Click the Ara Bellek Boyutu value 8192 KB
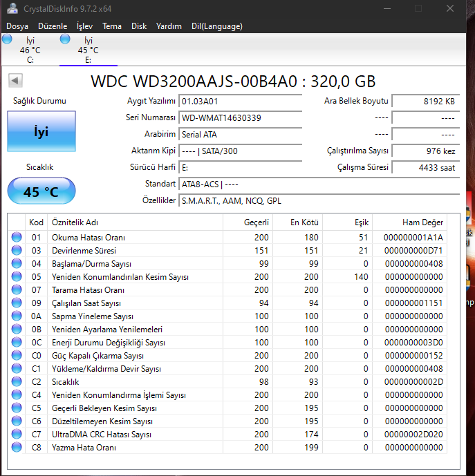This screenshot has height=476, width=475. pos(426,101)
